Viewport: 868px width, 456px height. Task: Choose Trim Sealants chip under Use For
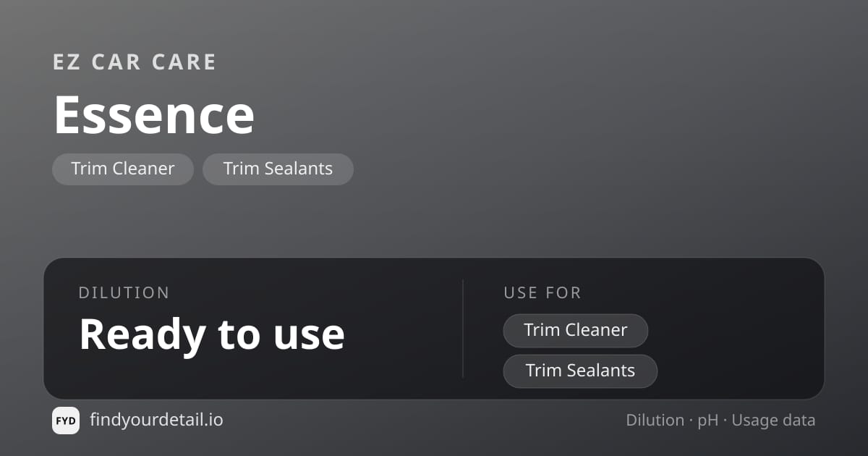tap(580, 371)
